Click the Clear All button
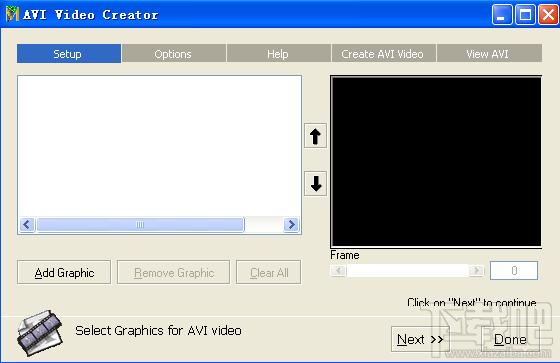 pos(269,273)
